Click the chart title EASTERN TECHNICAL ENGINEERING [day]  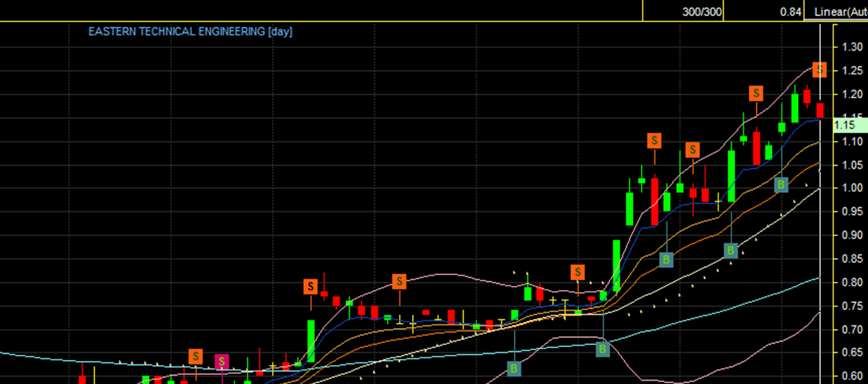190,32
